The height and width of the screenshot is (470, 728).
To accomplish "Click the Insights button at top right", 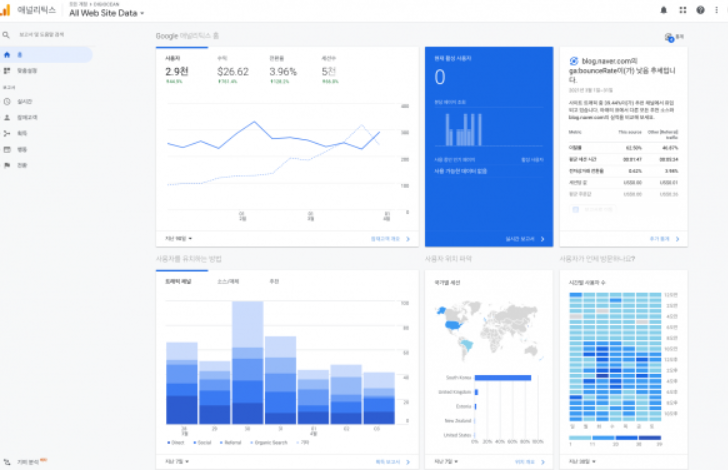I will [674, 37].
